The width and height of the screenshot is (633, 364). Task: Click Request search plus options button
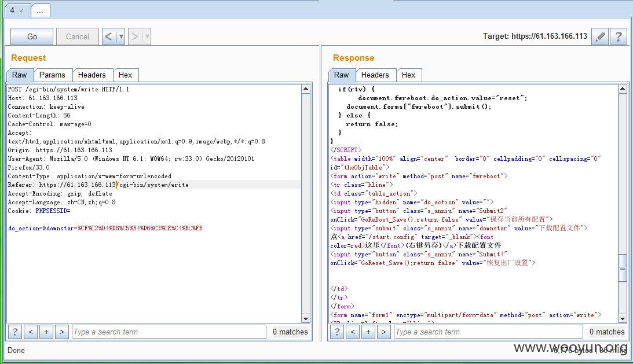coord(46,332)
